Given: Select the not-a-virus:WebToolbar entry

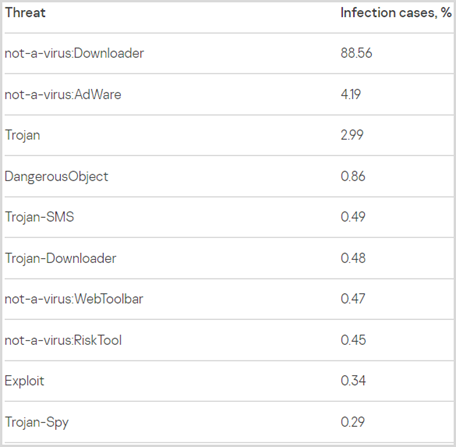Looking at the screenshot, I should (74, 299).
